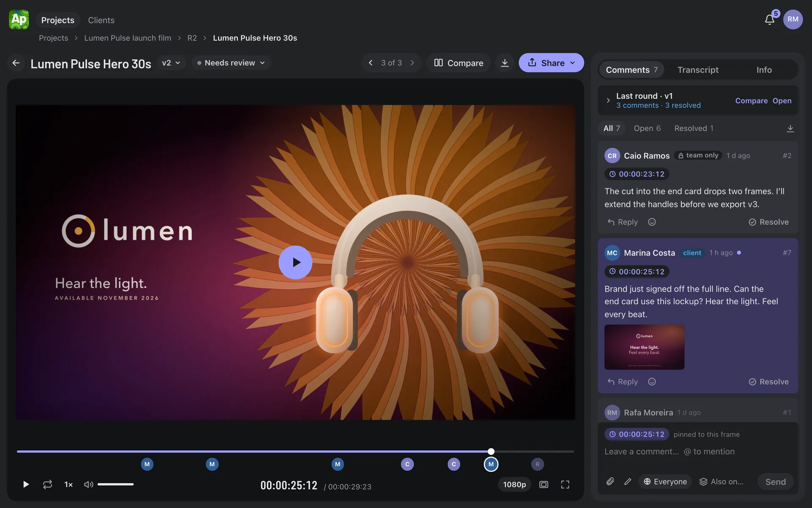Toggle loop playback
812x508 pixels.
point(47,484)
